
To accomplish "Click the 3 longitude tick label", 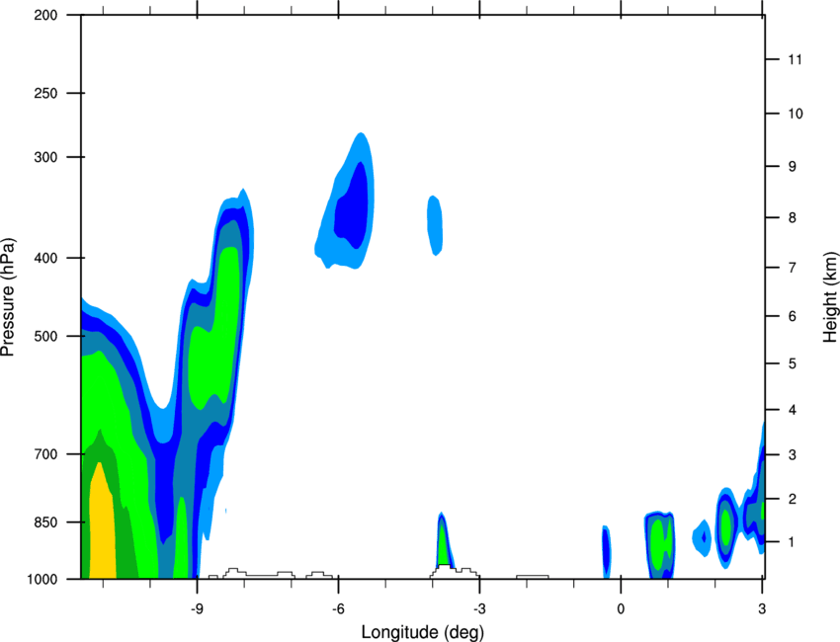I will pos(762,608).
